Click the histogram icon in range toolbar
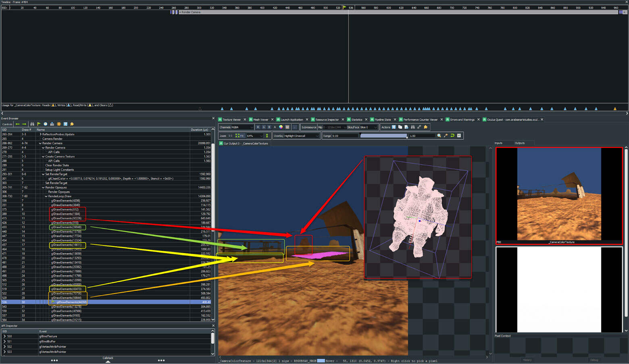 point(459,136)
